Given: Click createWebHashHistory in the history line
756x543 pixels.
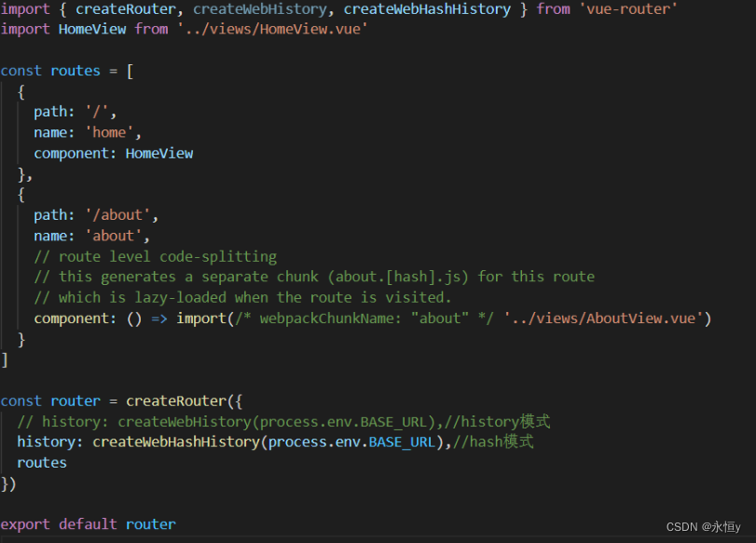Looking at the screenshot, I should pos(176,441).
